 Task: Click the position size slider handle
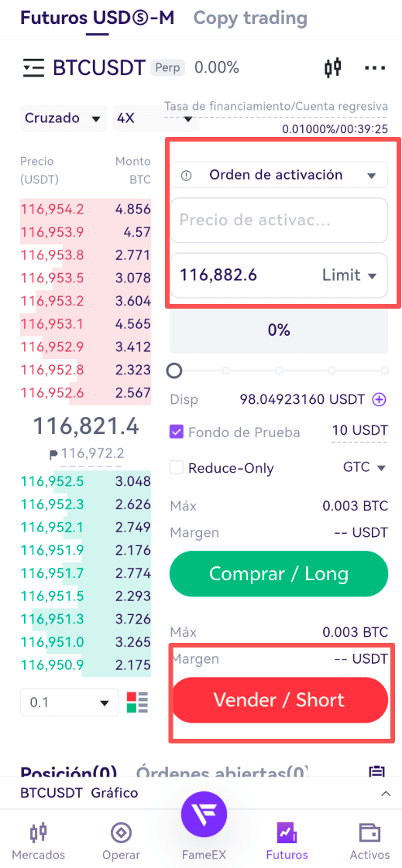(x=174, y=371)
